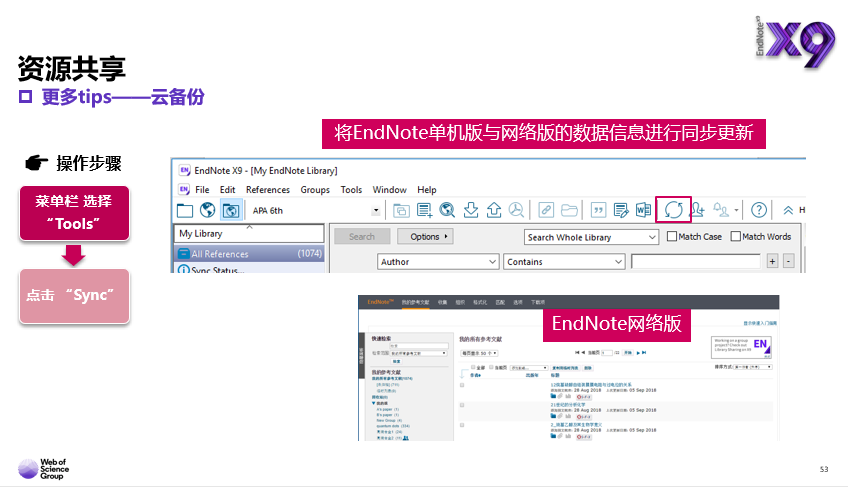The image size is (848, 487).
Task: Open the 检索范围 dropdown in quick search
Action: point(418,353)
